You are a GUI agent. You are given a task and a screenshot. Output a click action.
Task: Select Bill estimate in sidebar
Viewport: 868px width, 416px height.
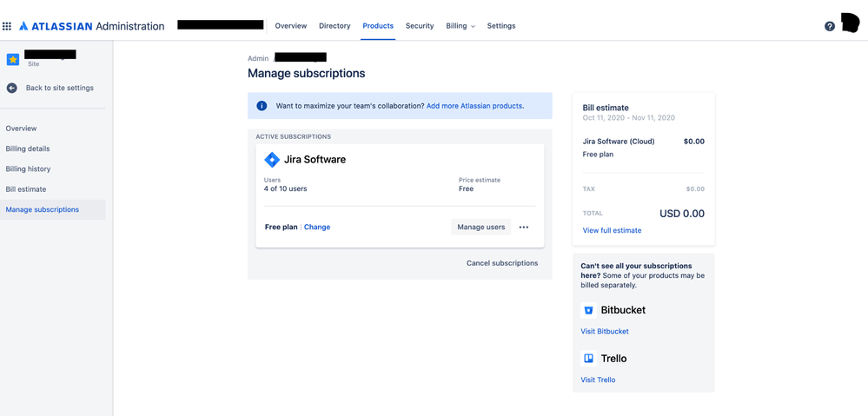coord(26,189)
